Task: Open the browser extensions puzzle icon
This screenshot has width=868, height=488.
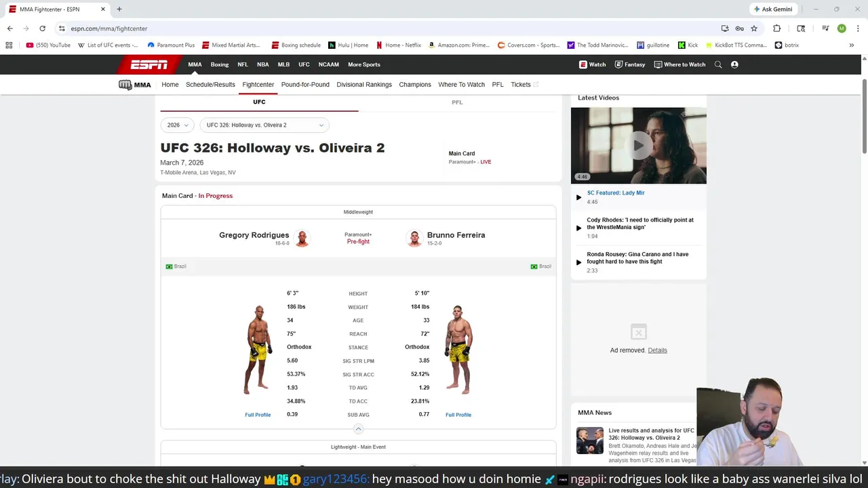Action: click(x=777, y=28)
